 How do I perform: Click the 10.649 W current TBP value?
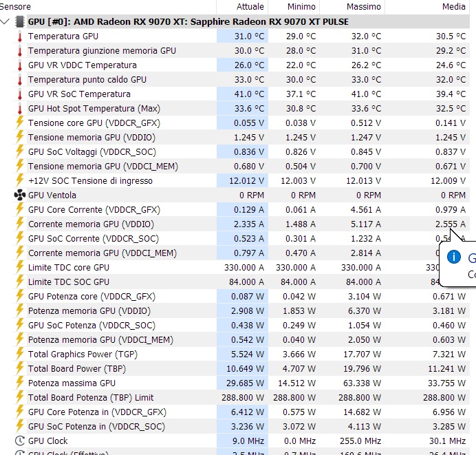[x=246, y=368]
